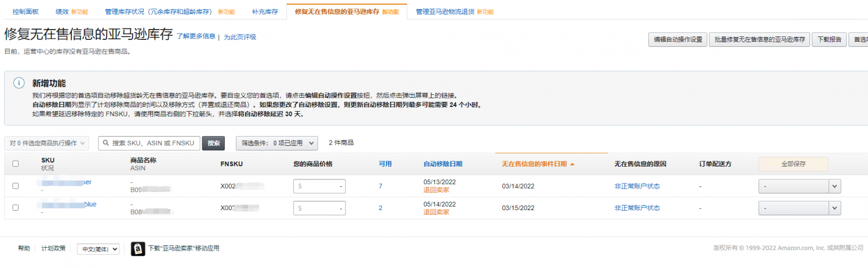Sort by 可用 column header
This screenshot has width=868, height=268.
tap(385, 164)
